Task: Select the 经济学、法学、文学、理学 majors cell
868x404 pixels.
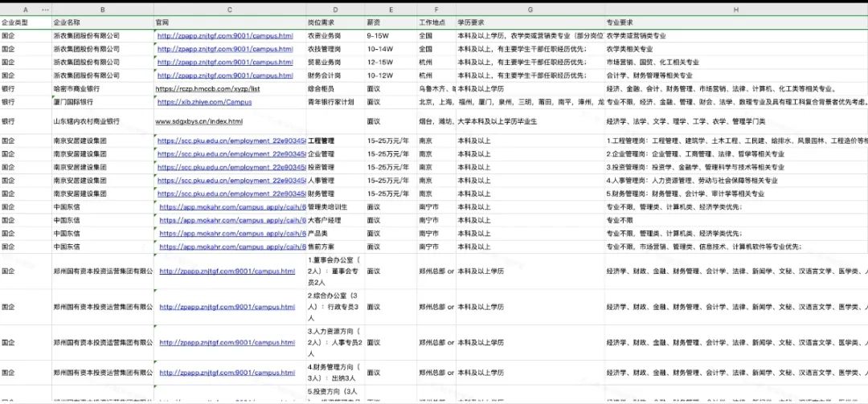Action: (736, 120)
